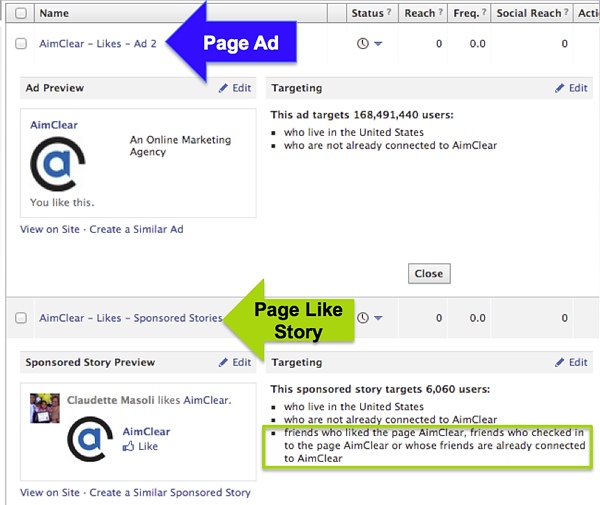
Task: Click the Social Reach help question mark
Action: [x=566, y=12]
